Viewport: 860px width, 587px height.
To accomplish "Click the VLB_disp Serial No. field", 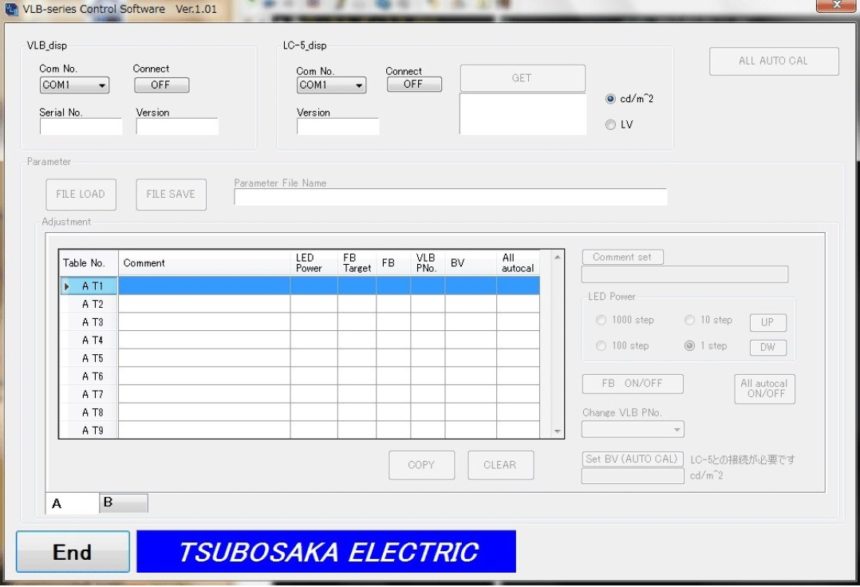I will click(81, 127).
